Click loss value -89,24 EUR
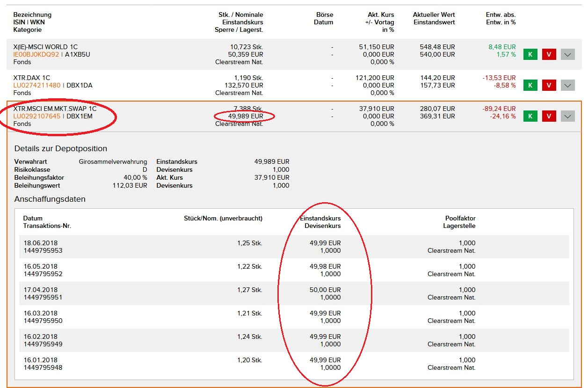Image resolution: width=588 pixels, height=388 pixels. tap(499, 109)
